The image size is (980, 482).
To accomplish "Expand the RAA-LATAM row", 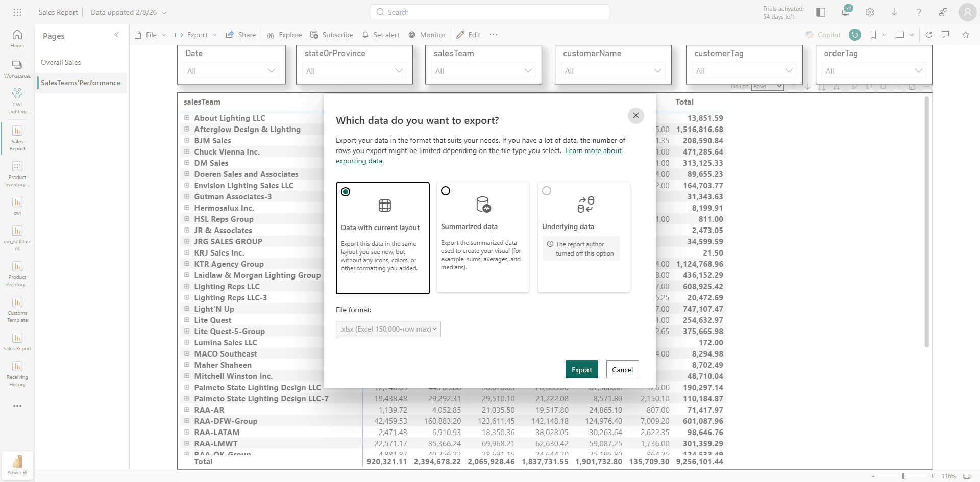I will [187, 432].
